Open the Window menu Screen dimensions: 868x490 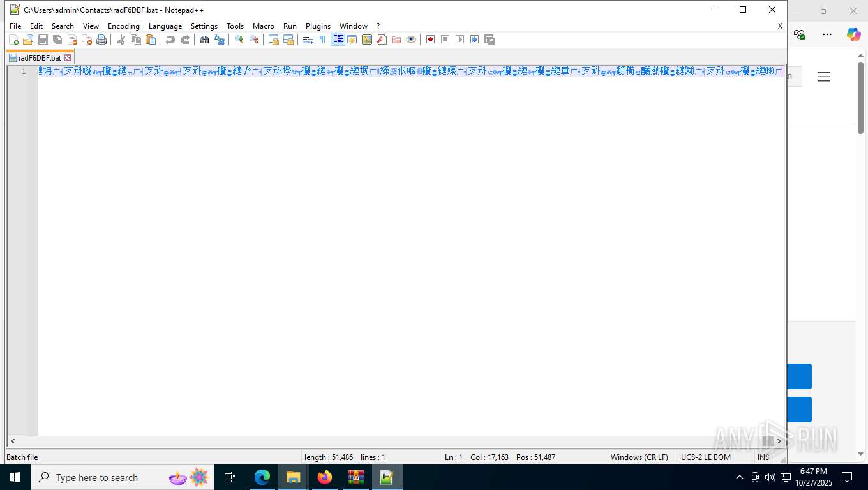354,26
